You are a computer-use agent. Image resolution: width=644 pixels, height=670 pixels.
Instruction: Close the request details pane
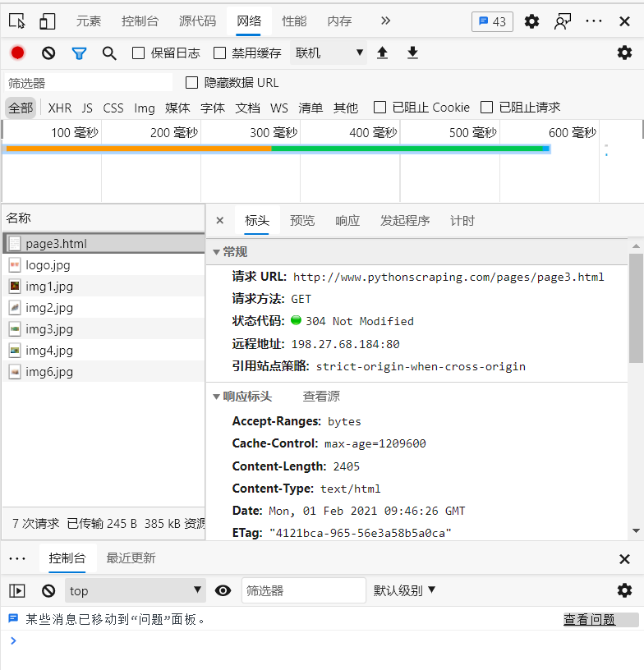pos(220,221)
